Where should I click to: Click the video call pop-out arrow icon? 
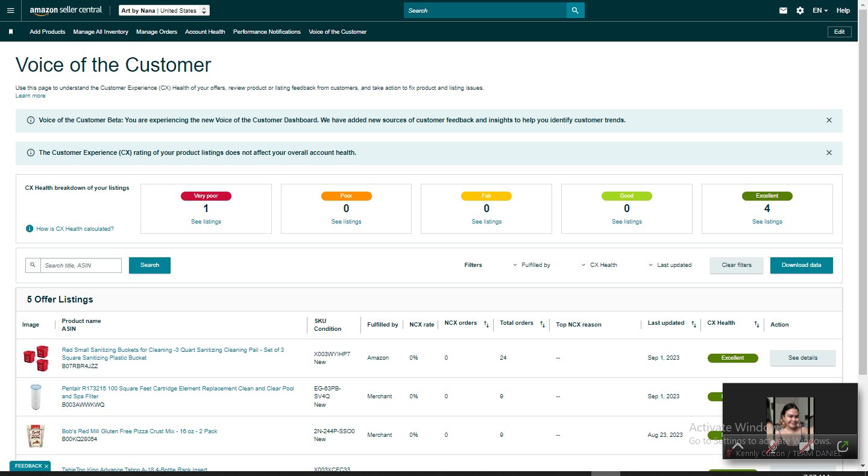[x=843, y=446]
